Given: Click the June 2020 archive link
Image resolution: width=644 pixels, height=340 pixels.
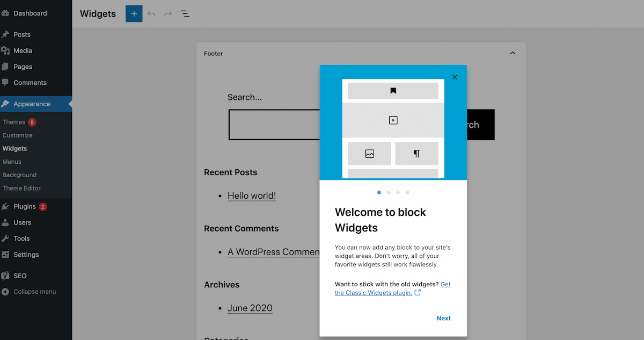Looking at the screenshot, I should tap(250, 308).
